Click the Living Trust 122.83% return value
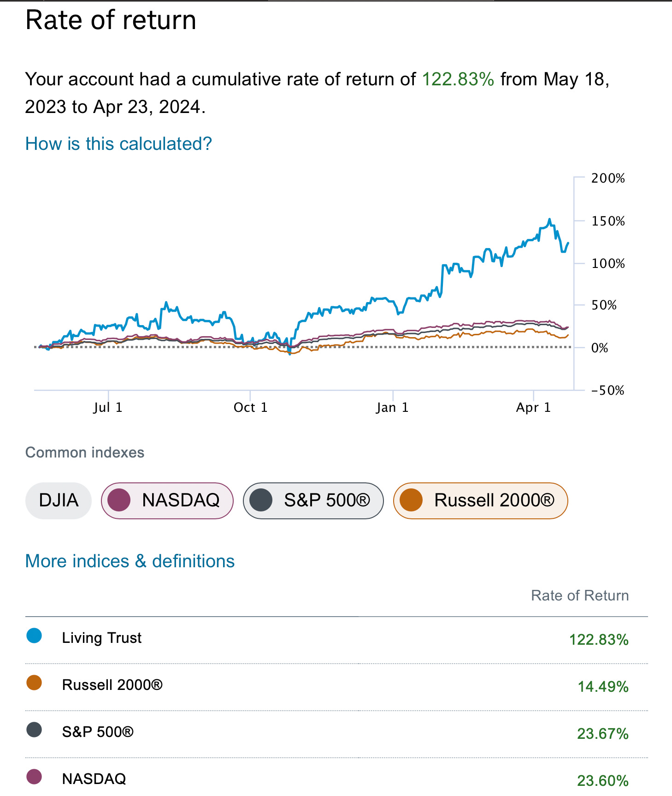The width and height of the screenshot is (672, 796). point(599,640)
